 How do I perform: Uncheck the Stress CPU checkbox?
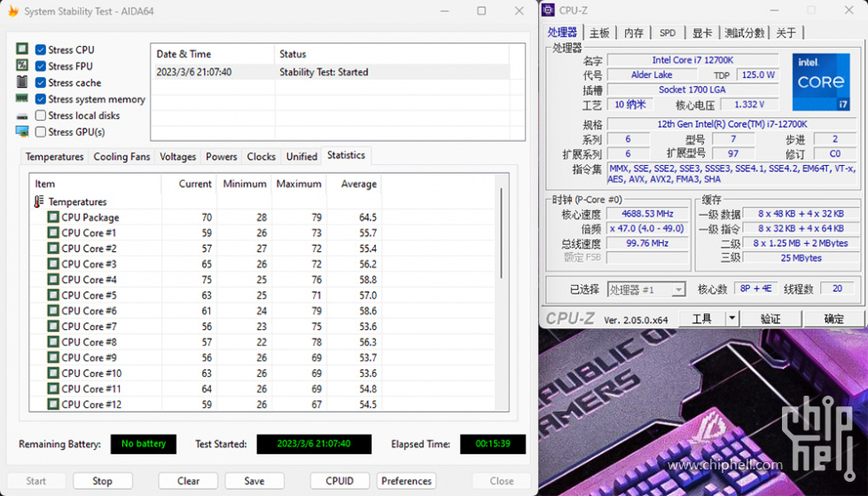point(41,50)
